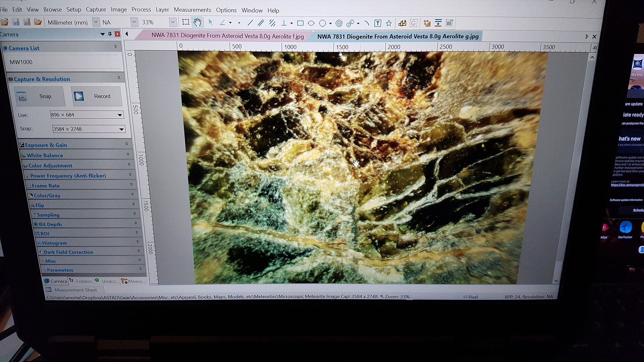Close the Camera panel with red X
The image size is (644, 362).
(x=117, y=34)
